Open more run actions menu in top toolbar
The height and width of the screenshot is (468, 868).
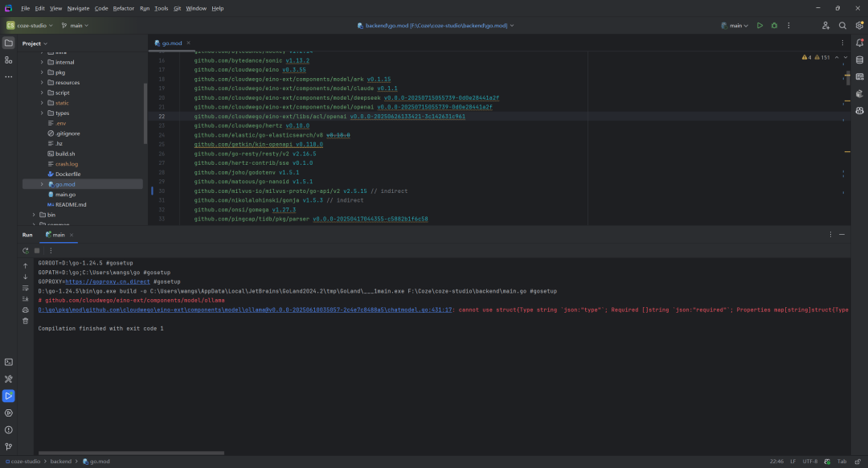click(789, 26)
